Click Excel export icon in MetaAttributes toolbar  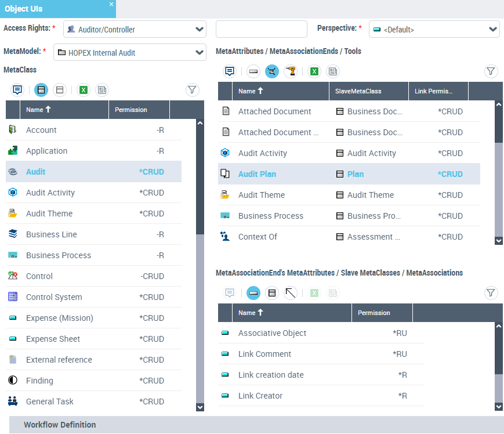click(x=314, y=71)
